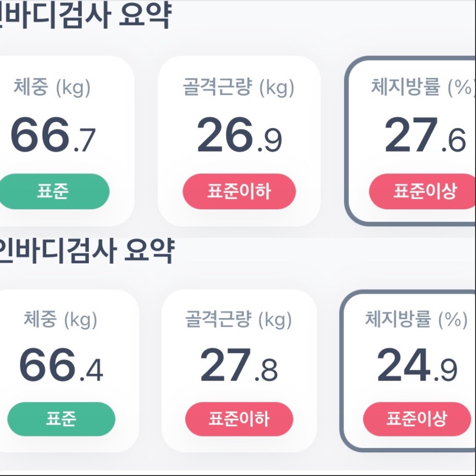Tap the 골격근량 (kg) label above 26.9
This screenshot has width=476, height=476.
238,88
